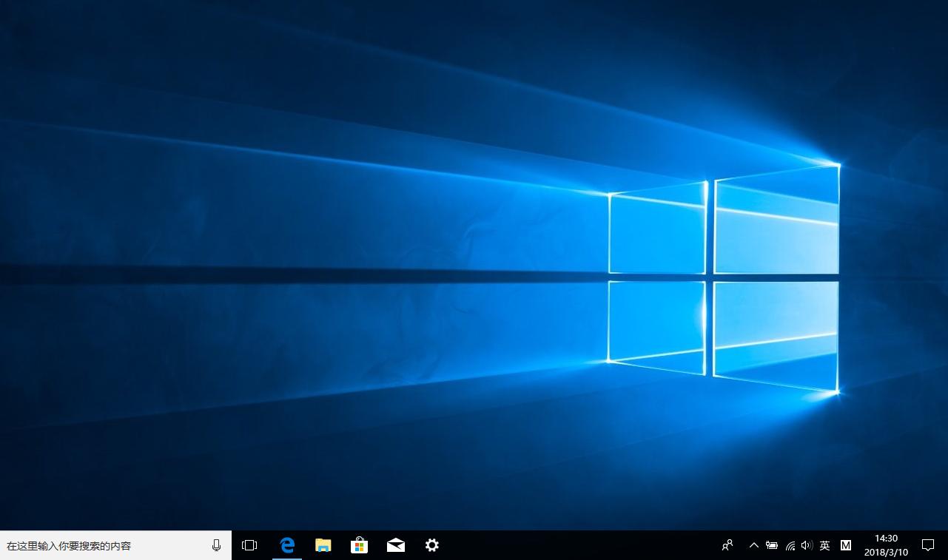Check battery status in the system tray
This screenshot has height=560, width=948.
[771, 545]
